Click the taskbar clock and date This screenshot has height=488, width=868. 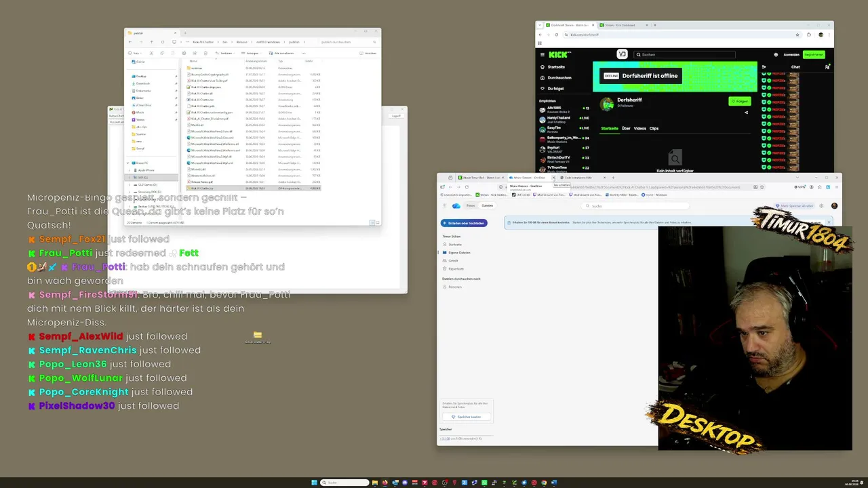click(x=852, y=483)
